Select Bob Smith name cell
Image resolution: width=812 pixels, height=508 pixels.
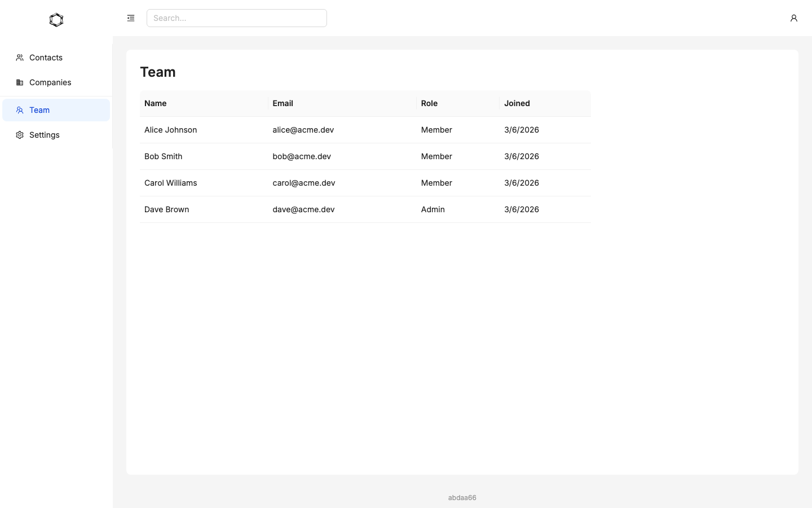[x=204, y=156]
